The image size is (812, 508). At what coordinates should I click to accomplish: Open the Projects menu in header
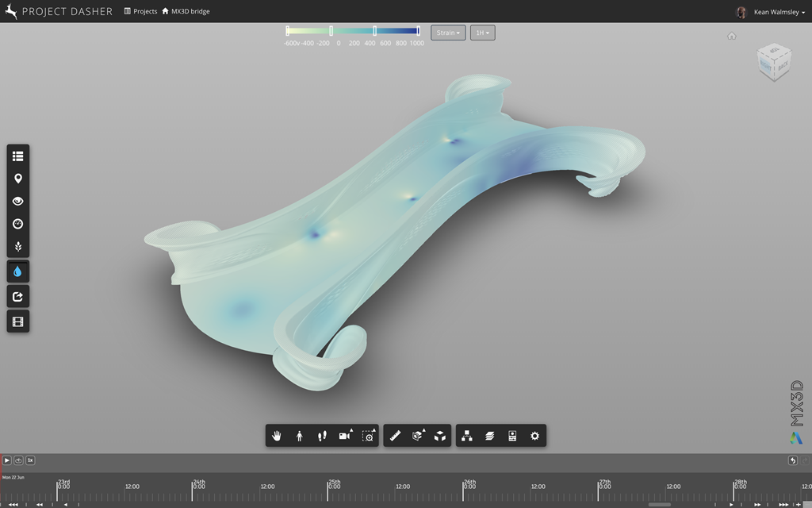(140, 12)
